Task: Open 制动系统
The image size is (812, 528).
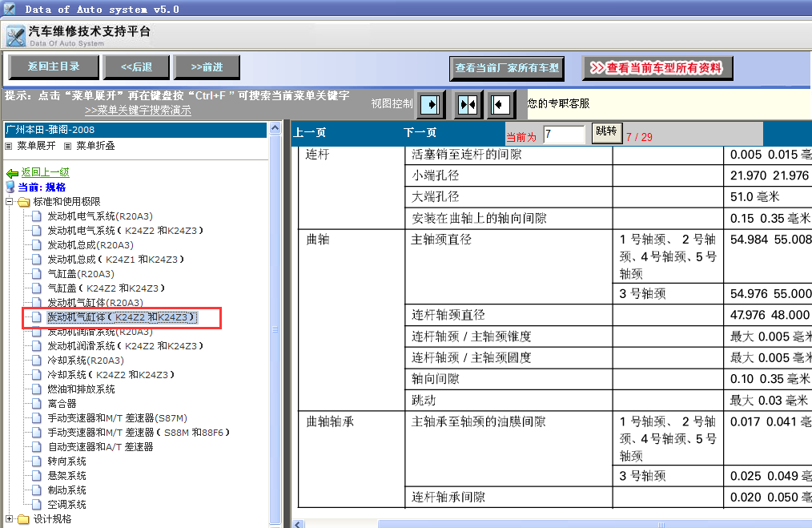Action: [66, 490]
